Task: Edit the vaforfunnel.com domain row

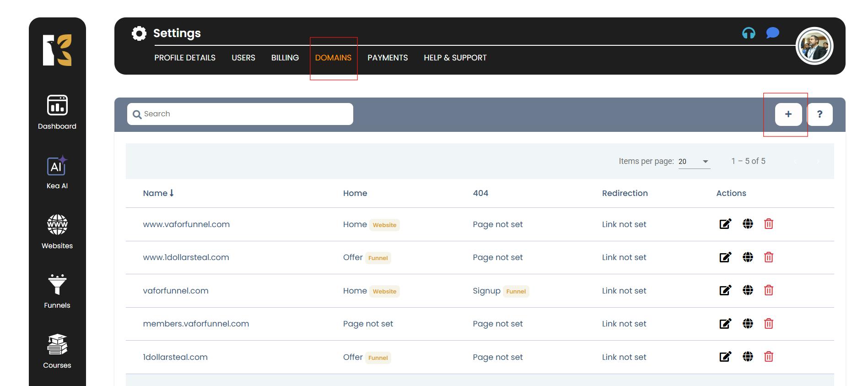Action: [x=725, y=290]
